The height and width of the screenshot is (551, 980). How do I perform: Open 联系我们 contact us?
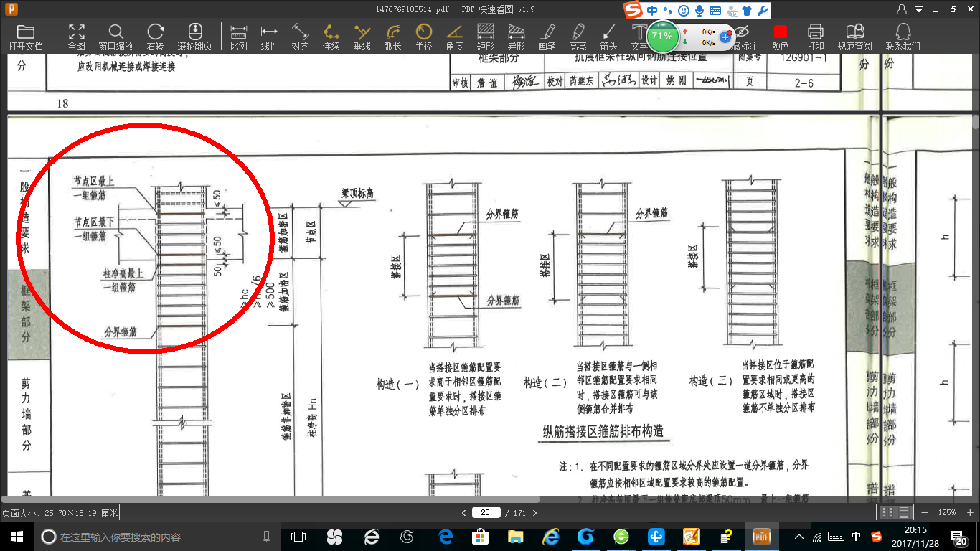(903, 37)
